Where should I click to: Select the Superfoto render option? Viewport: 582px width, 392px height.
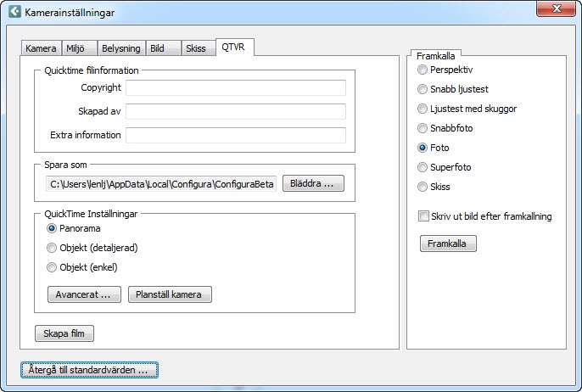[423, 167]
